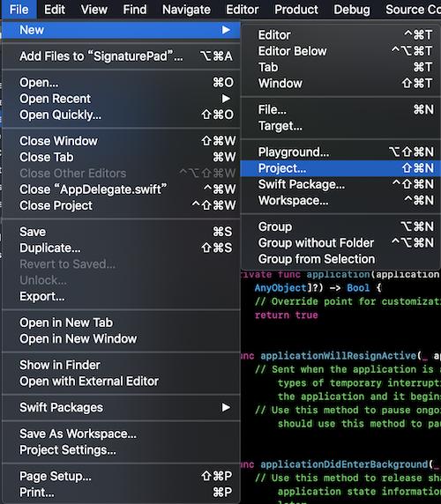Choose Group without Folder
Screen dimensions: 441x504
[340, 242]
